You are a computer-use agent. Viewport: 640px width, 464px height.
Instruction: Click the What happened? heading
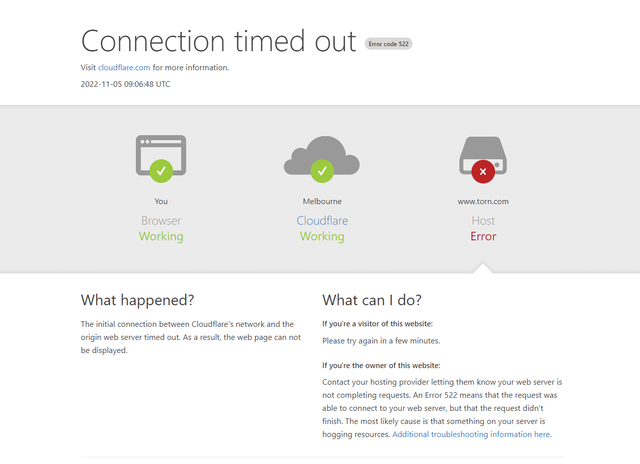137,300
